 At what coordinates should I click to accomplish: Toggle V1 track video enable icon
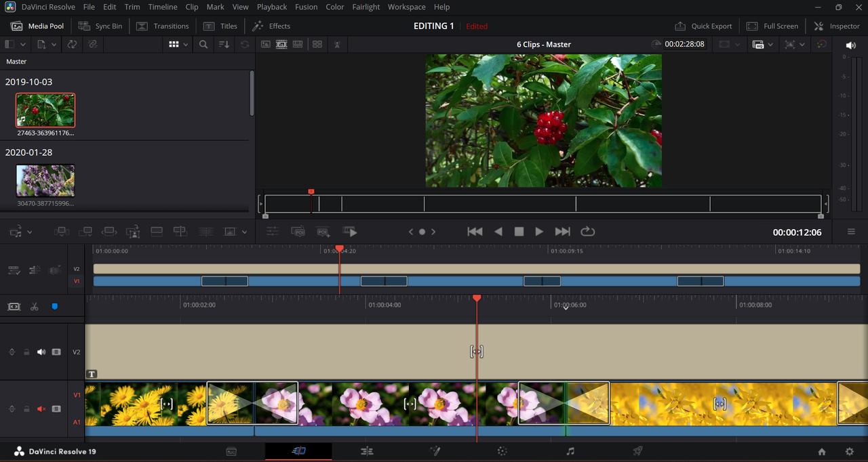[x=56, y=409]
